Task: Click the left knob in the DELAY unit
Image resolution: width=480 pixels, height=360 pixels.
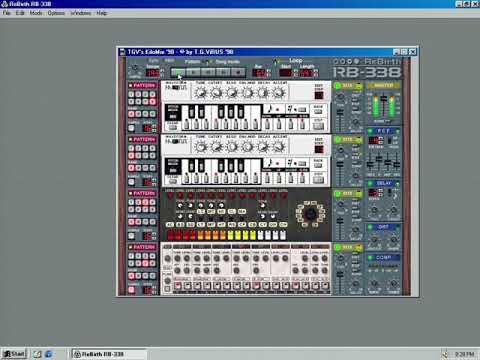Action: (x=374, y=210)
